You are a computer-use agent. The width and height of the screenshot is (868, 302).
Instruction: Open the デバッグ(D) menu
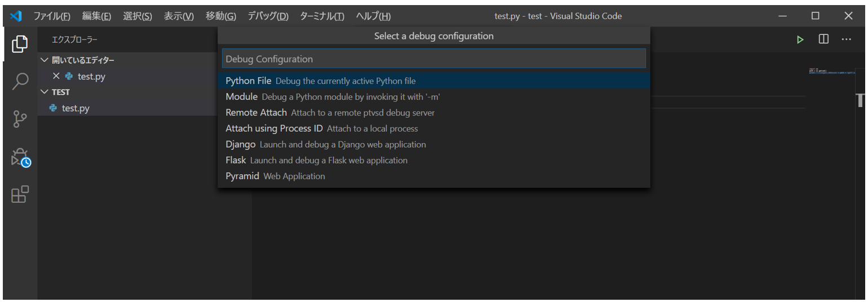coord(268,16)
